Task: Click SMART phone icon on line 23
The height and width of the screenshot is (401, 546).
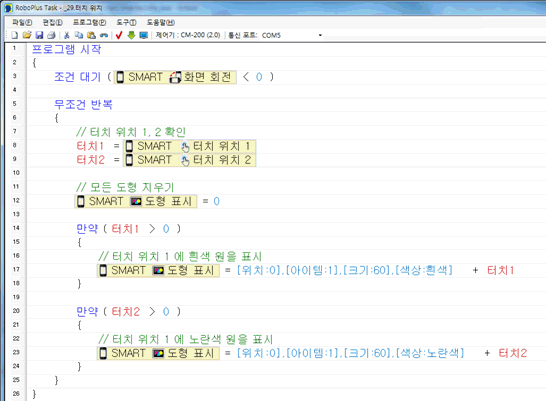Action: pos(103,353)
